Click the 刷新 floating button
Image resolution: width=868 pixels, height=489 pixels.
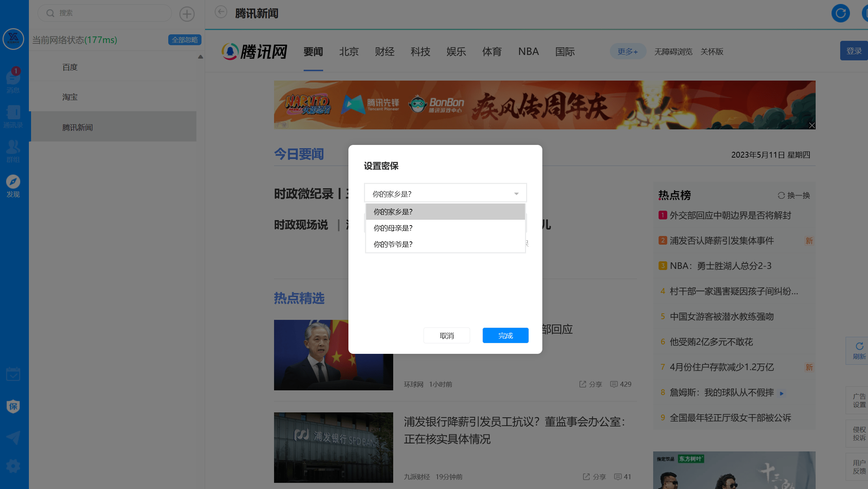[859, 351]
